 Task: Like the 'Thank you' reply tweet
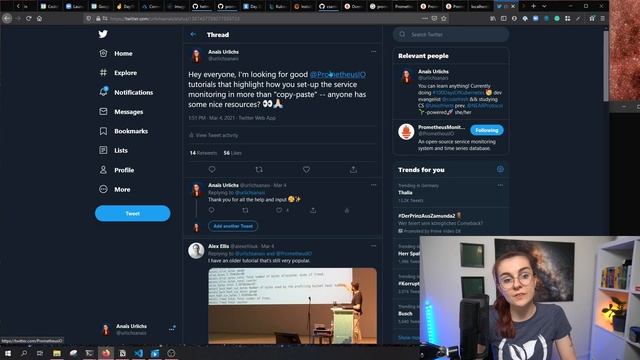(279, 210)
